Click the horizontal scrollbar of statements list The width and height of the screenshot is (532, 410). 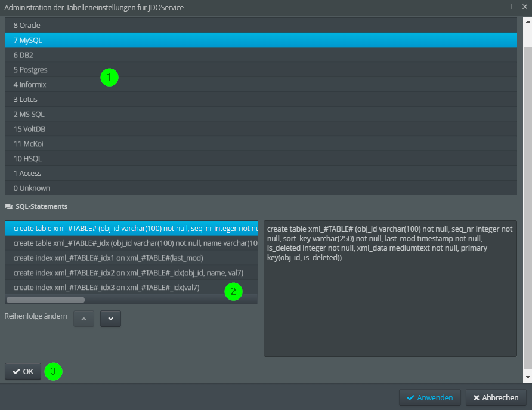(45, 300)
